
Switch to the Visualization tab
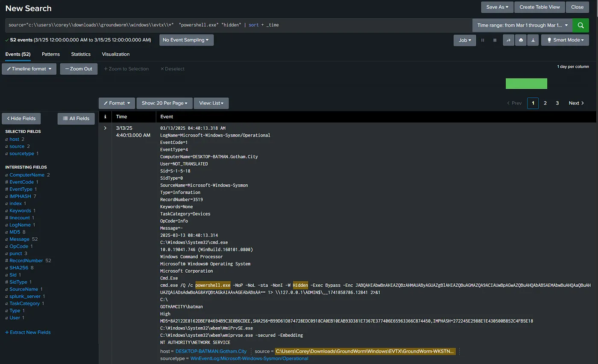coord(116,54)
